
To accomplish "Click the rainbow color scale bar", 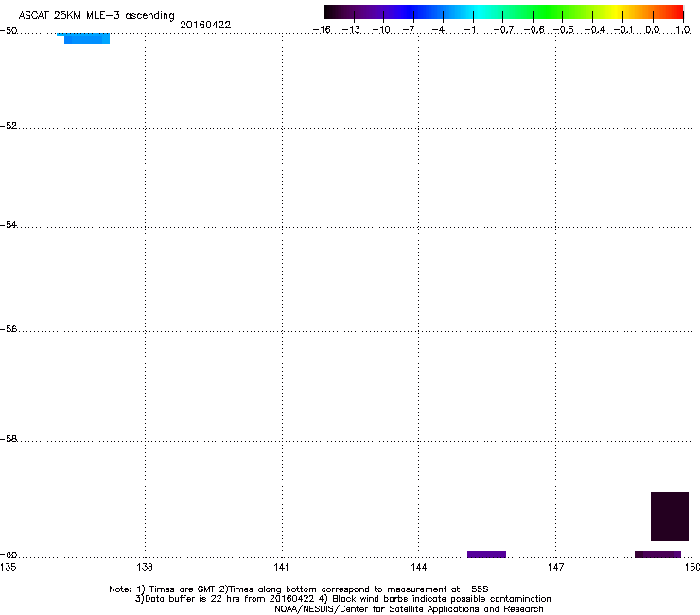I will pos(503,11).
